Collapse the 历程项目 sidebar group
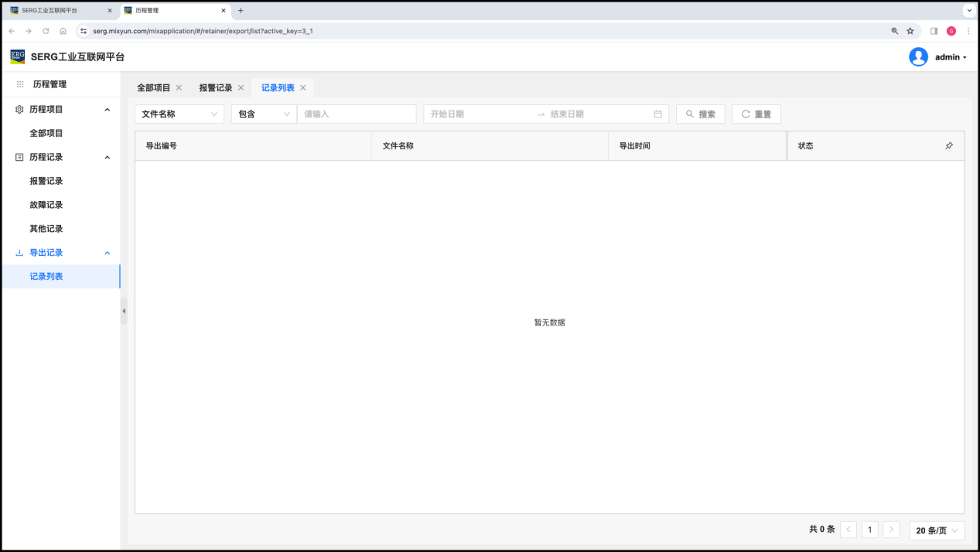This screenshot has width=980, height=552. tap(108, 110)
